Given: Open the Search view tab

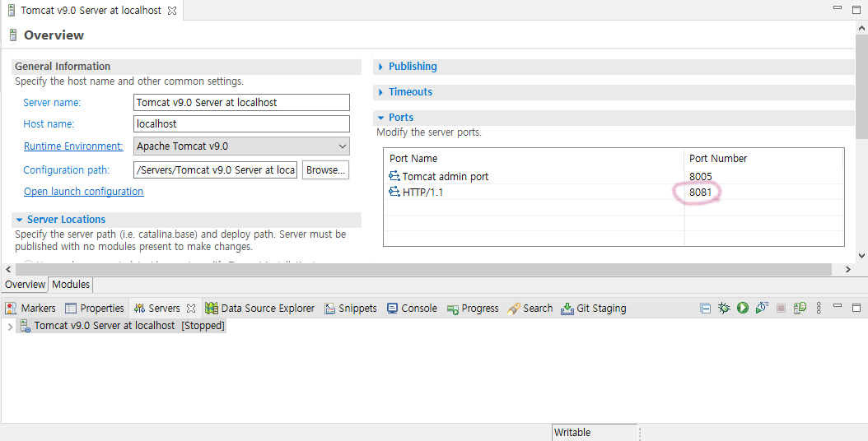Looking at the screenshot, I should coord(530,309).
